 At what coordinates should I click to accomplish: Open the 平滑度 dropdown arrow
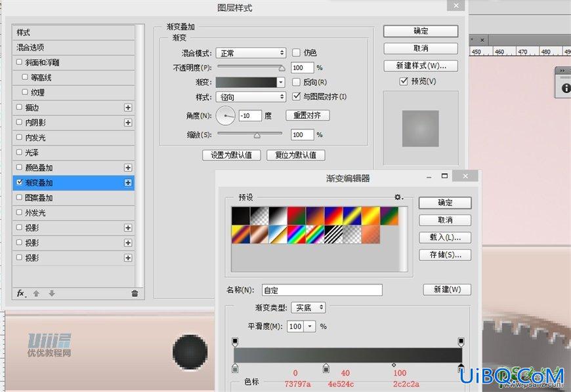310,326
